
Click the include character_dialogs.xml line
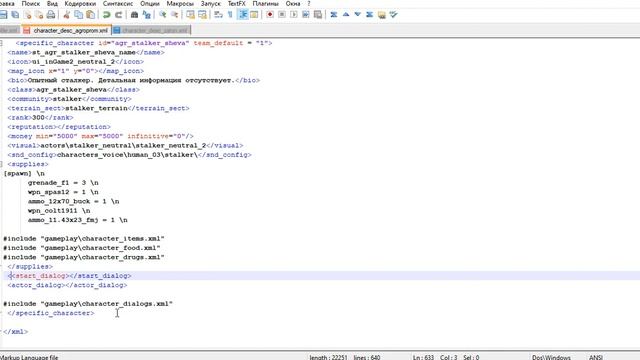tap(88, 304)
